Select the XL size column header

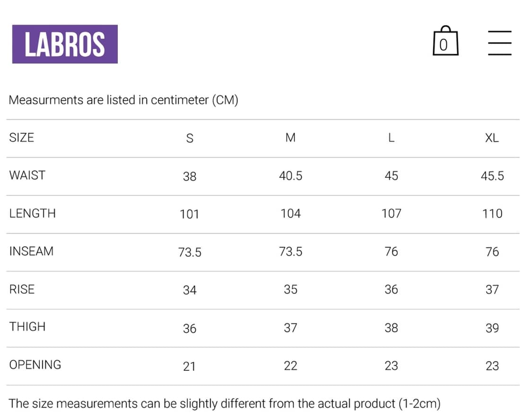click(492, 138)
